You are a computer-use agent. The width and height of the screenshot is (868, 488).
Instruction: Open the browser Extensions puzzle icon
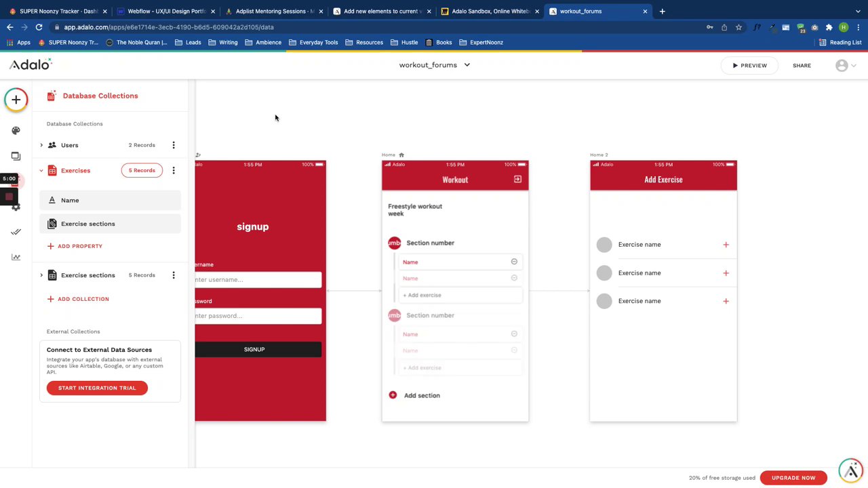(829, 27)
